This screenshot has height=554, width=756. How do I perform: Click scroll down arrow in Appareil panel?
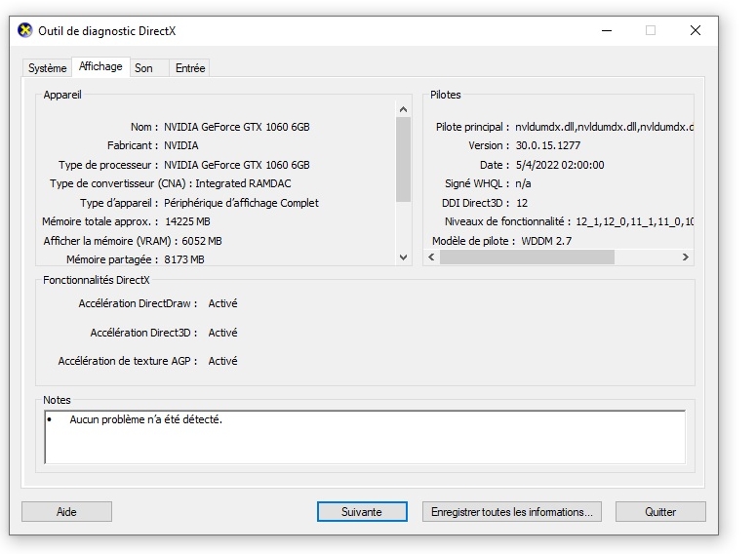(x=404, y=257)
